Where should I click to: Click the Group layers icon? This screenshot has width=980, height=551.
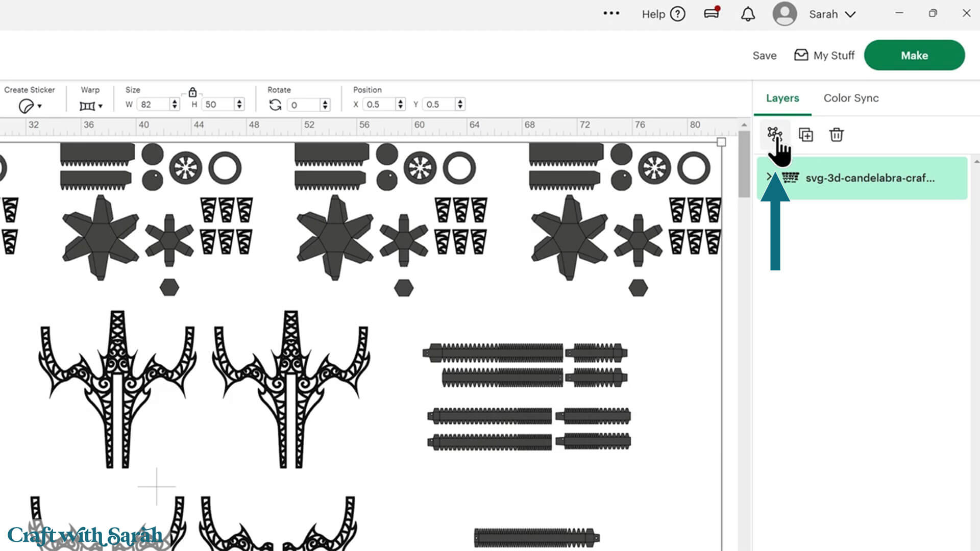(774, 134)
